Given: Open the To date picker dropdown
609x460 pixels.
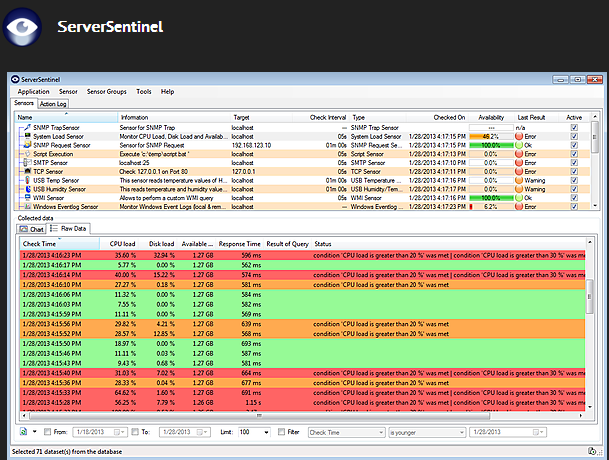Looking at the screenshot, I should (202, 432).
